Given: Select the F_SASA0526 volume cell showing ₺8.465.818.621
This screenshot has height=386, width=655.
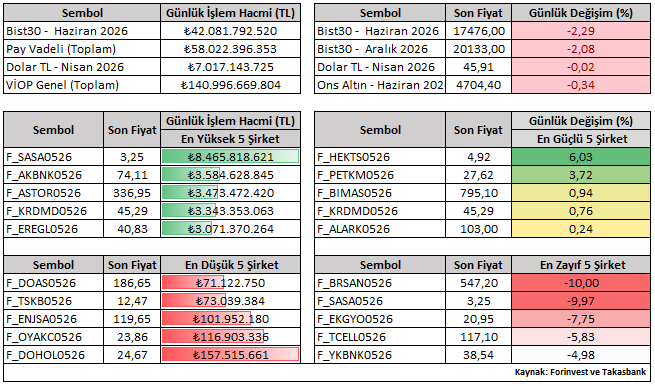Looking at the screenshot, I should [231, 157].
